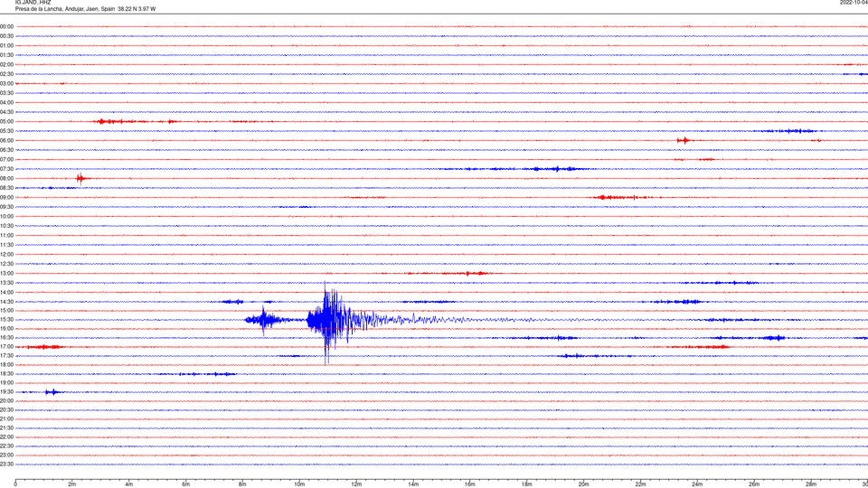Select the 08:30 trace time label
Image resolution: width=868 pixels, height=488 pixels.
(x=6, y=188)
